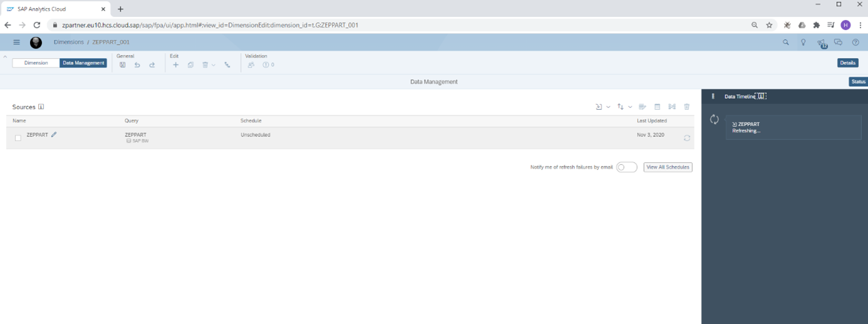
Task: Click the schedule calendar icon above Sources table
Action: point(657,107)
